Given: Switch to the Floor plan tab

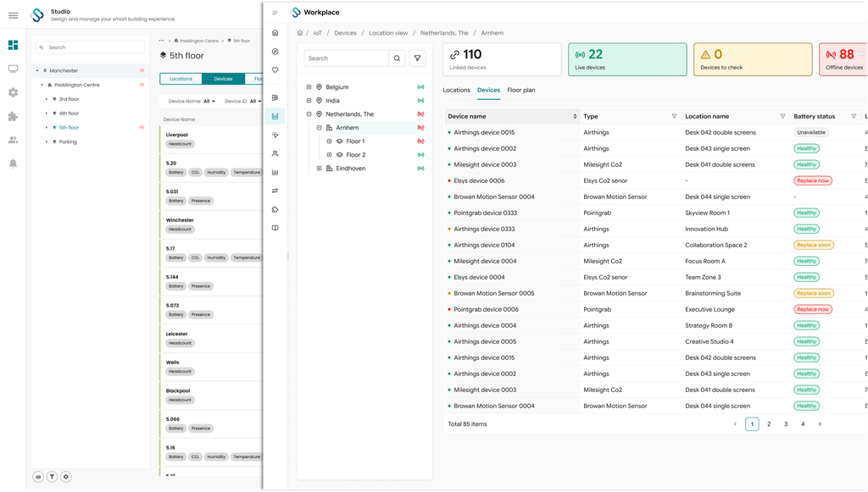Looking at the screenshot, I should tap(521, 90).
